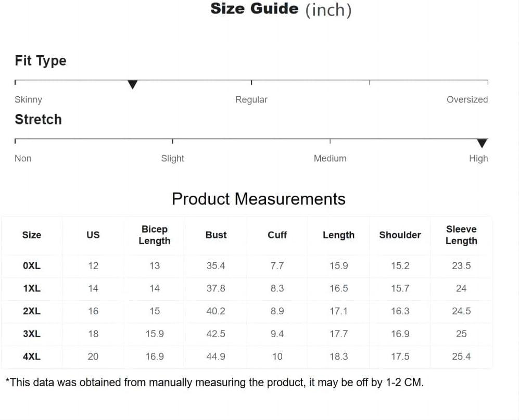The width and height of the screenshot is (519, 420).
Task: Click the Non stretch label
Action: [23, 159]
